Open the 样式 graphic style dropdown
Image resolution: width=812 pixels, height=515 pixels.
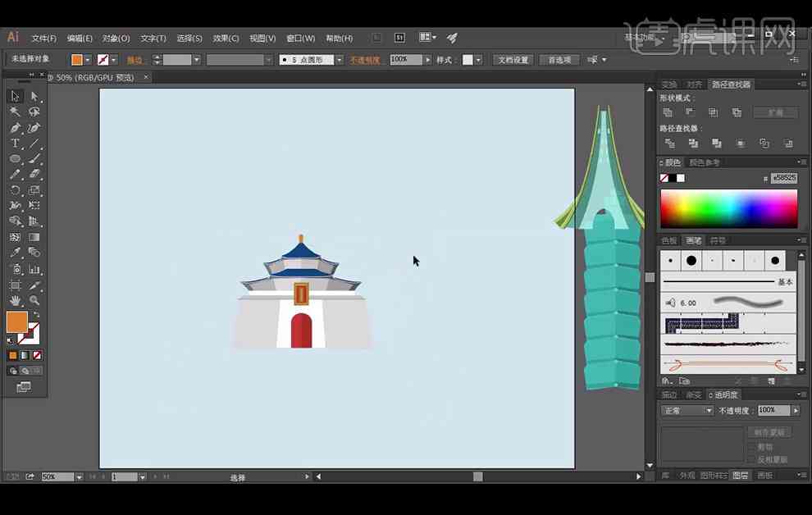coord(478,60)
